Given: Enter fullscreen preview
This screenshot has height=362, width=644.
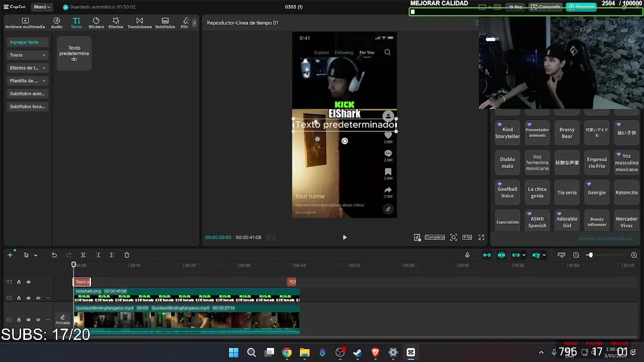Looking at the screenshot, I should (x=481, y=237).
